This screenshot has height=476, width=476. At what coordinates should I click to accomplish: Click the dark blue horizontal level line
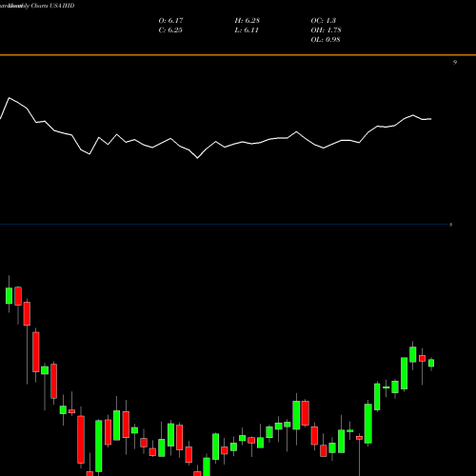224,225
